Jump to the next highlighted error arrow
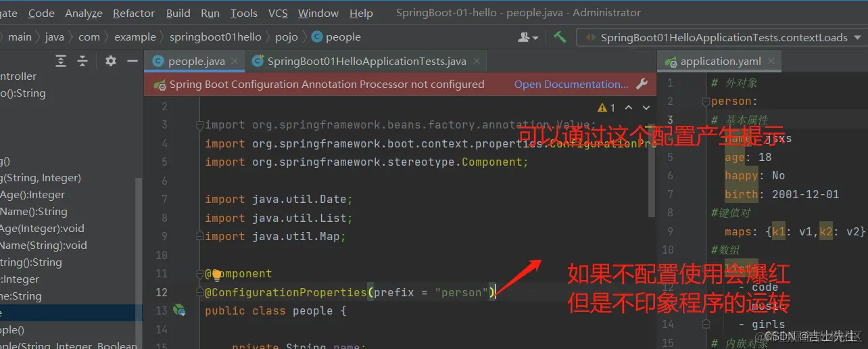The height and width of the screenshot is (349, 868). click(646, 108)
